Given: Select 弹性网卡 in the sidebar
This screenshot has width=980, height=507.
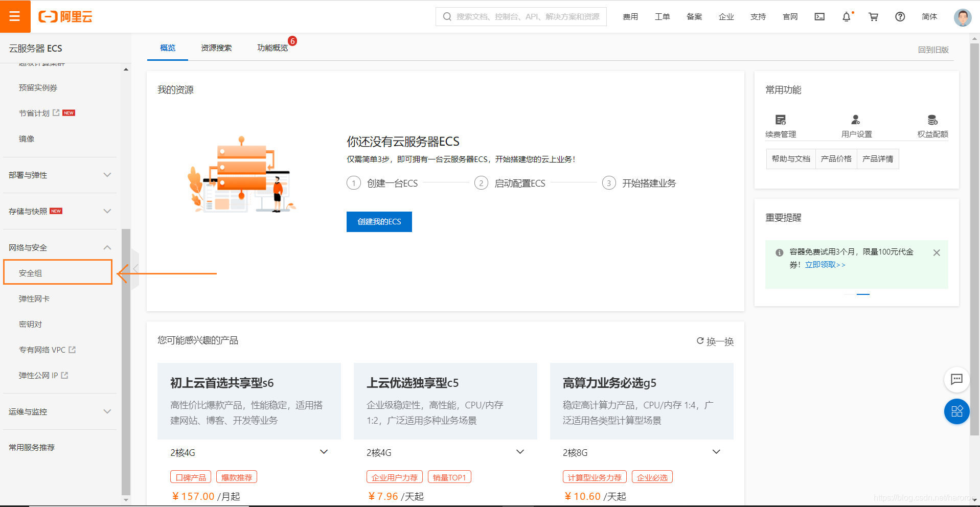Looking at the screenshot, I should [x=34, y=298].
